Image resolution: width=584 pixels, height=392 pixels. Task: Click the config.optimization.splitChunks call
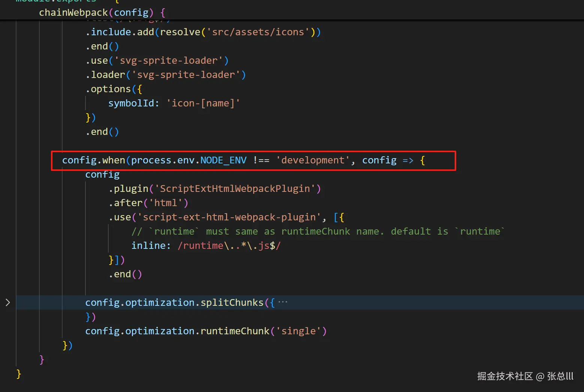coord(180,302)
